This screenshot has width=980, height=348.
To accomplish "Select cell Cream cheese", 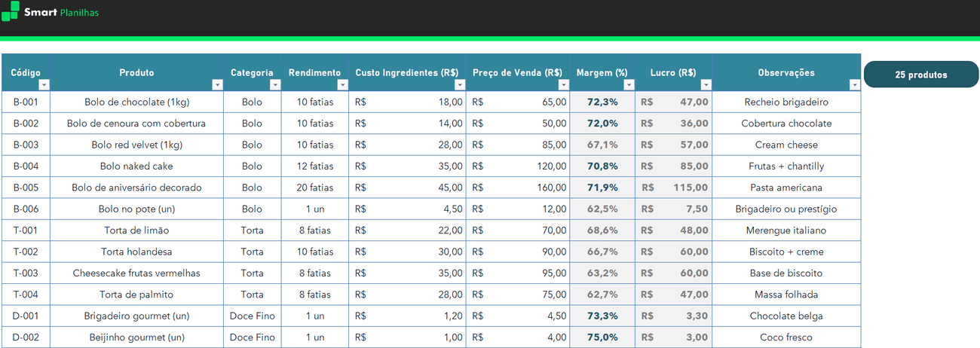I will [786, 145].
